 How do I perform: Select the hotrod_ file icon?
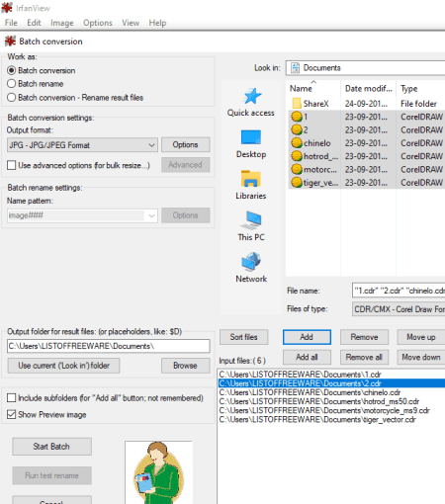[x=297, y=156]
